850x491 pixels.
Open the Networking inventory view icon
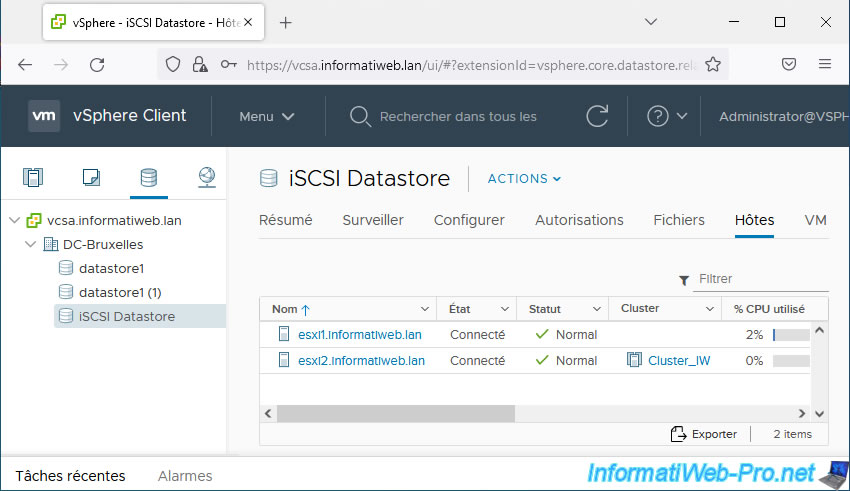(207, 177)
